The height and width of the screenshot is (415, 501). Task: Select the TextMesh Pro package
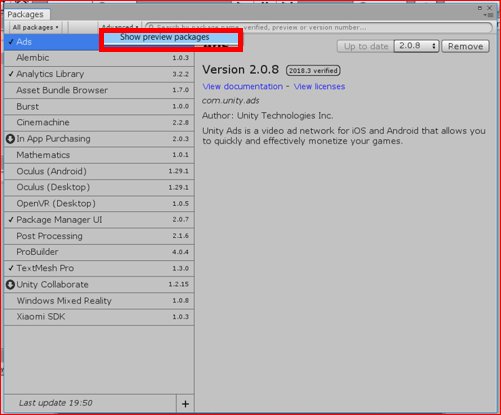99,268
